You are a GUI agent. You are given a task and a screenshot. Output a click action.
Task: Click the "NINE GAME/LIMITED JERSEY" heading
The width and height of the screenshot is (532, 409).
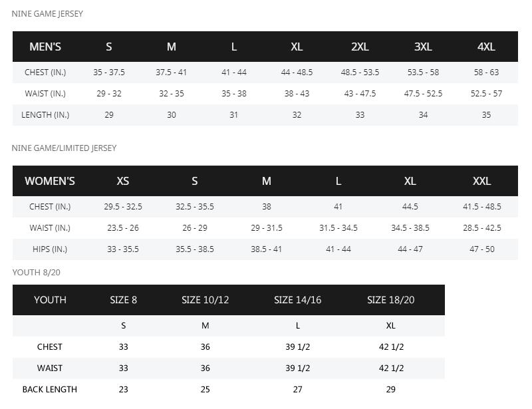pyautogui.click(x=64, y=148)
